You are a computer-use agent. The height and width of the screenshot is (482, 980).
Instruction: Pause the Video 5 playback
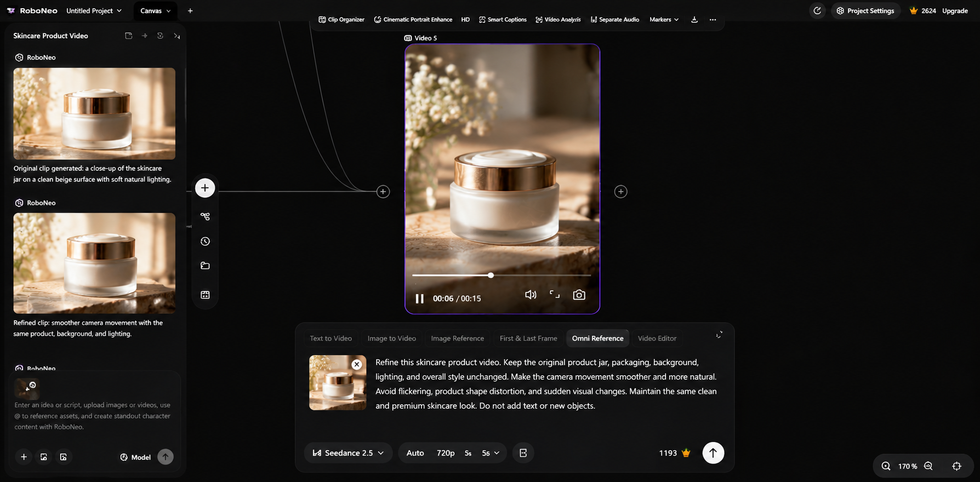[420, 299]
